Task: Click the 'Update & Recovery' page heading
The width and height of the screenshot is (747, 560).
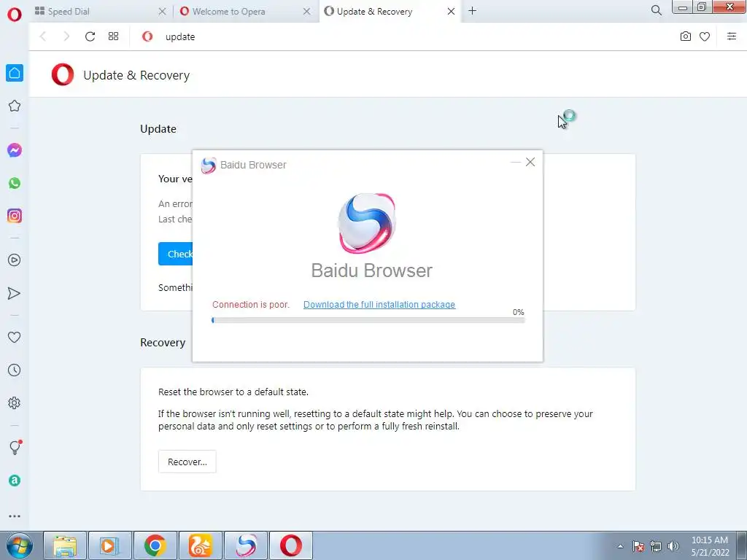Action: click(x=136, y=75)
